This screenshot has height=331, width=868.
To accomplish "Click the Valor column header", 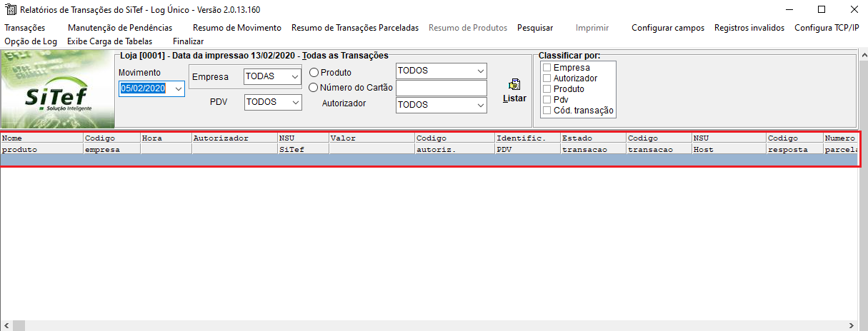I will (372, 144).
